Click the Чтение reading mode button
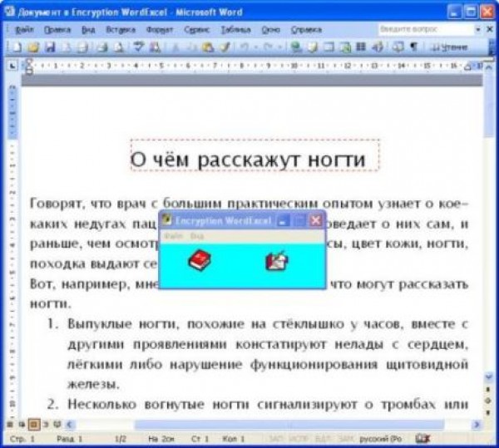Screen dimensions: 499x448 pyautogui.click(x=449, y=47)
